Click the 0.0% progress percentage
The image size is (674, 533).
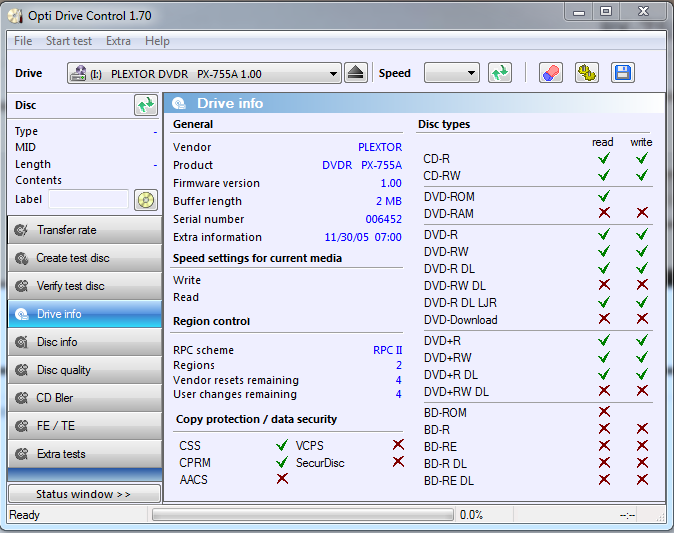472,515
